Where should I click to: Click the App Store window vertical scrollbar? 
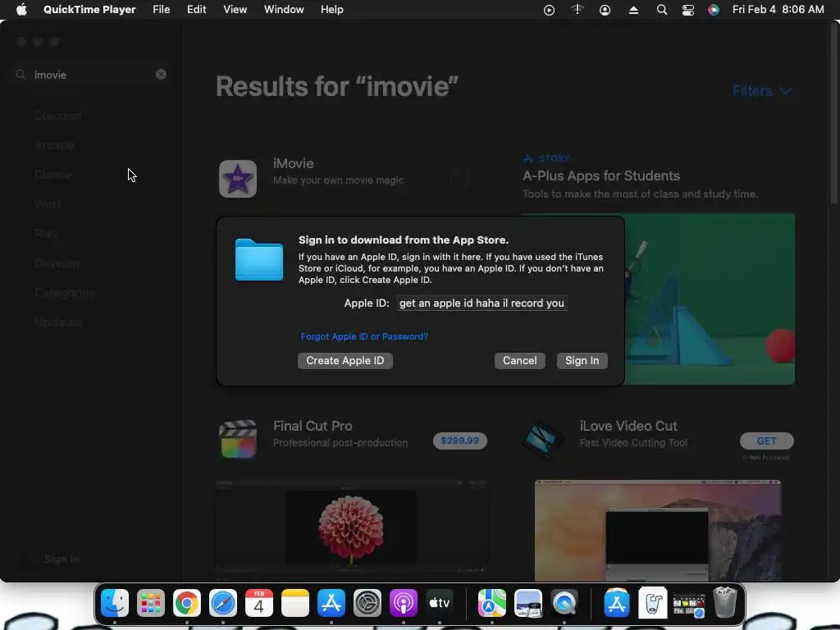coord(833,115)
